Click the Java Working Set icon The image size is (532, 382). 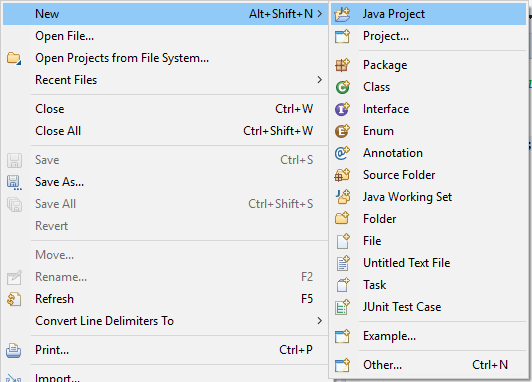point(342,197)
